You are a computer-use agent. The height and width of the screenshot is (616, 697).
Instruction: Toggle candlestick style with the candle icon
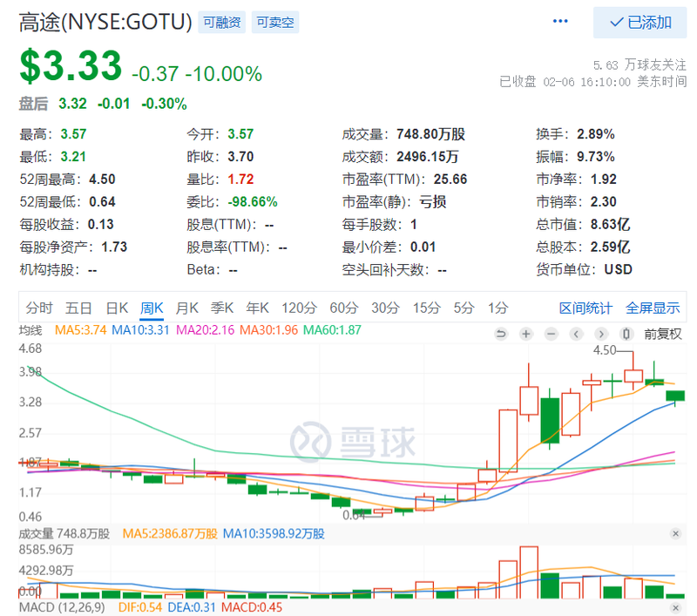pyautogui.click(x=626, y=334)
